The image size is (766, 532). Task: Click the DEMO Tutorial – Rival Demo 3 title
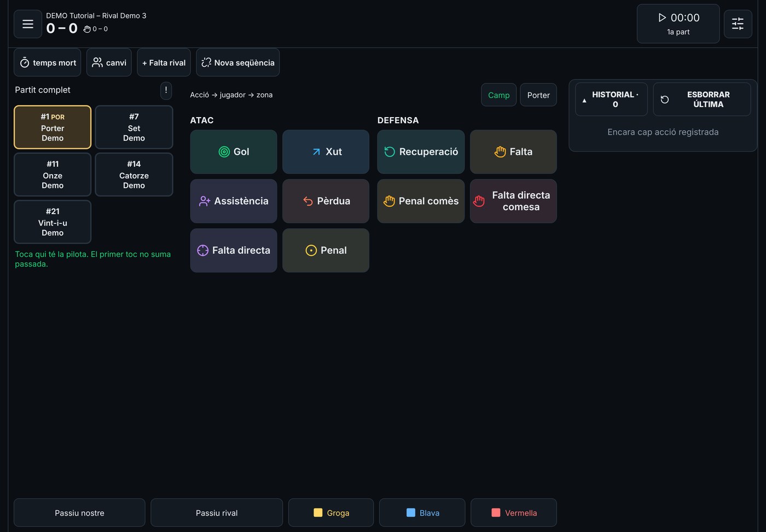(96, 15)
